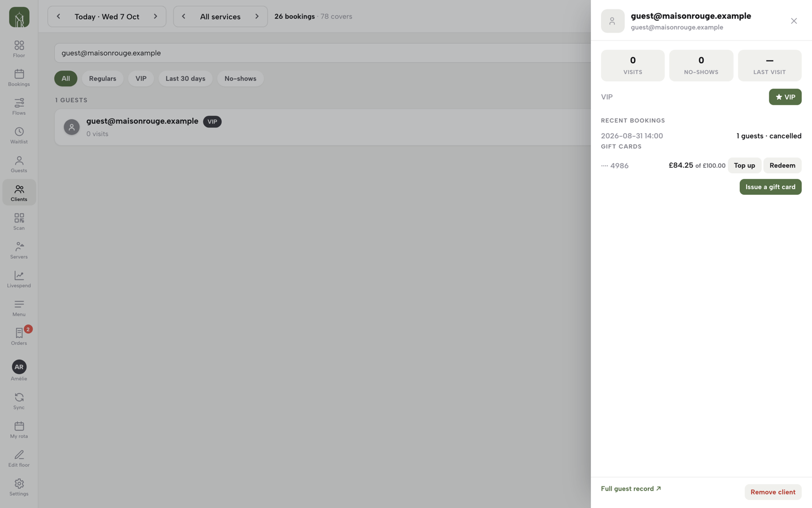Go to the Waitlist page
The height and width of the screenshot is (508, 812).
tap(19, 135)
